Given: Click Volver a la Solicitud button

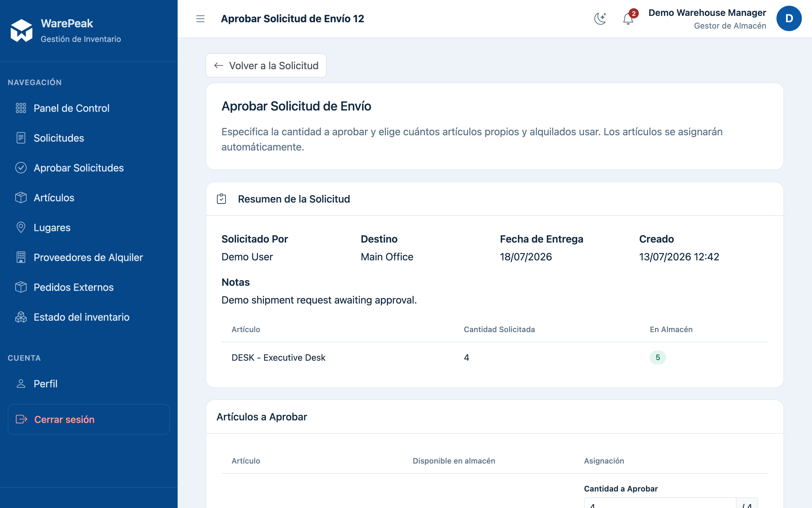Looking at the screenshot, I should tap(266, 65).
